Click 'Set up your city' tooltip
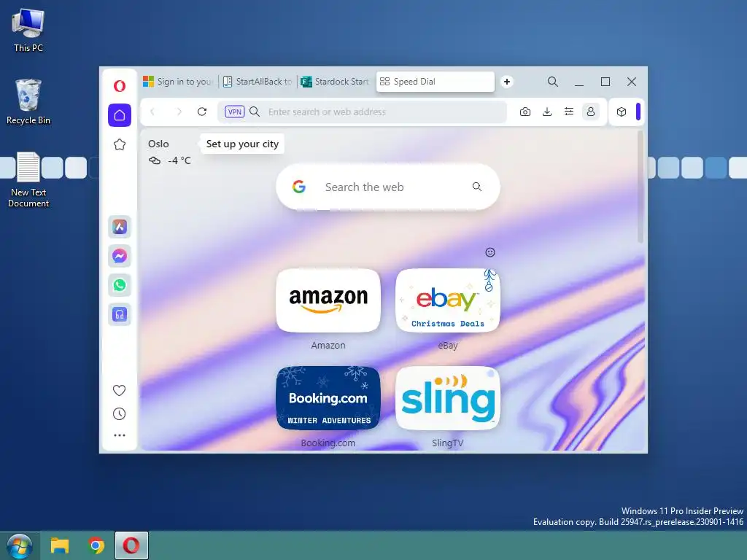This screenshot has height=560, width=747. pyautogui.click(x=242, y=144)
